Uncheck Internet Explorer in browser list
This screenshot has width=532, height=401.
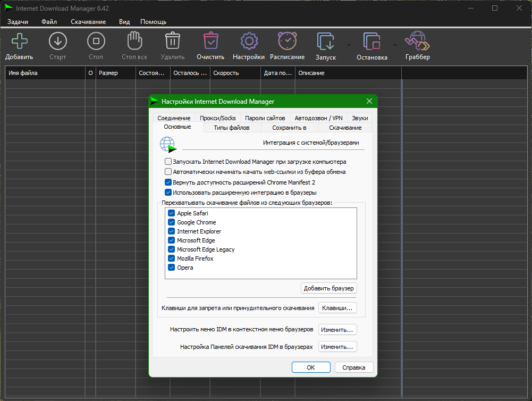pos(172,231)
